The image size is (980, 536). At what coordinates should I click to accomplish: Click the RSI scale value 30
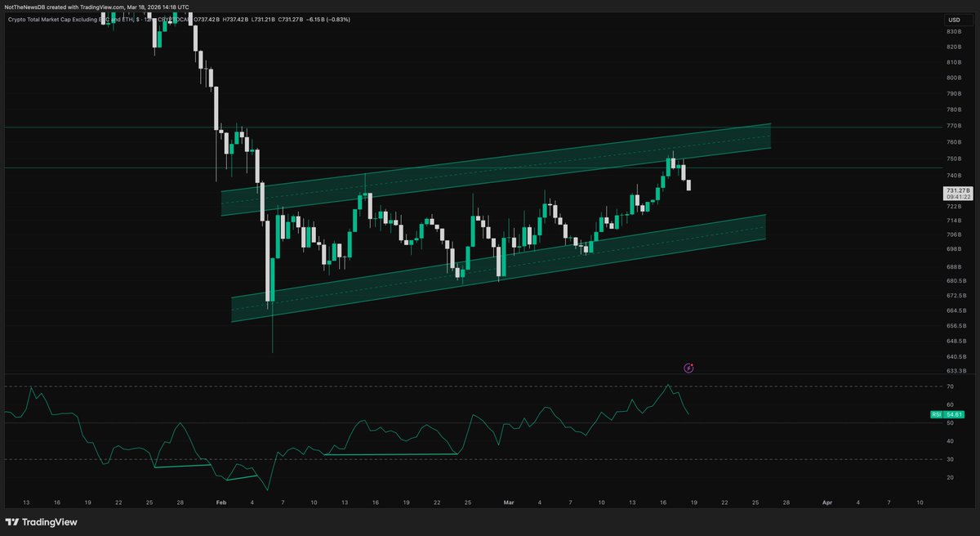point(950,458)
